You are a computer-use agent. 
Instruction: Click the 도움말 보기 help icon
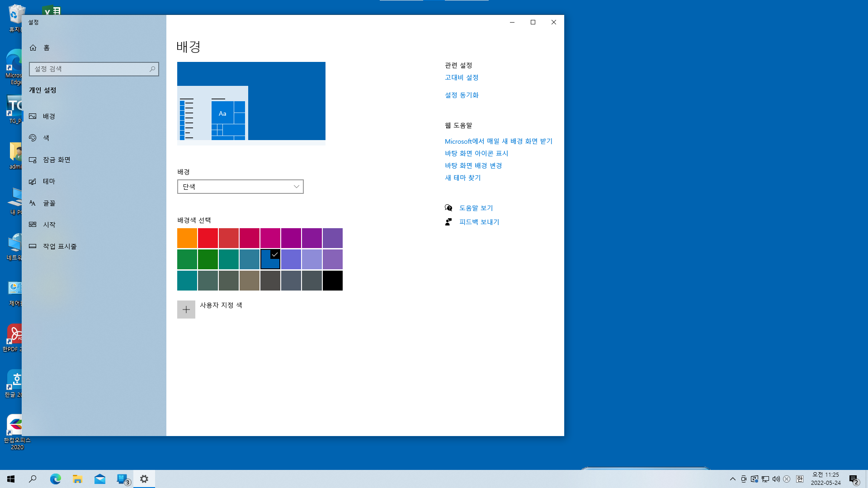tap(448, 208)
